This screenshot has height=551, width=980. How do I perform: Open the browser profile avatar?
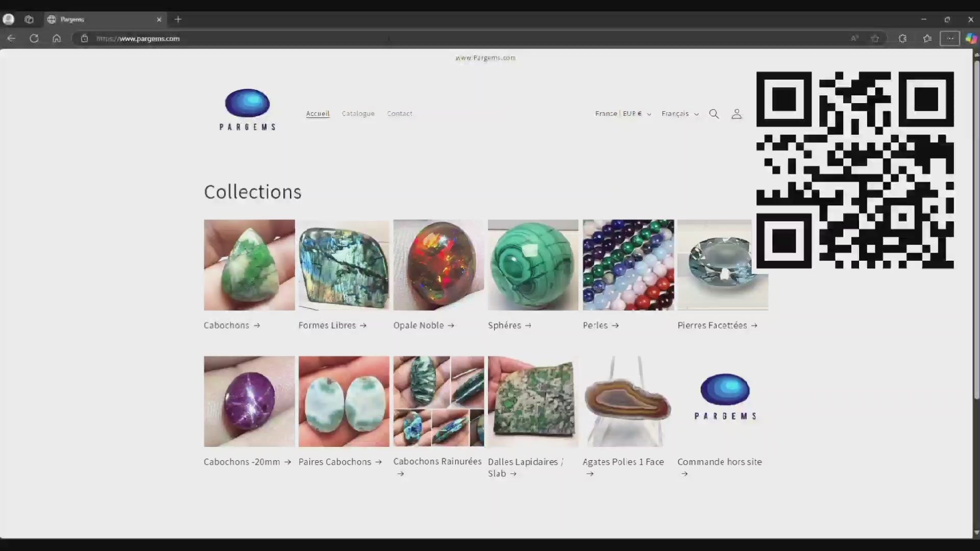tap(9, 19)
